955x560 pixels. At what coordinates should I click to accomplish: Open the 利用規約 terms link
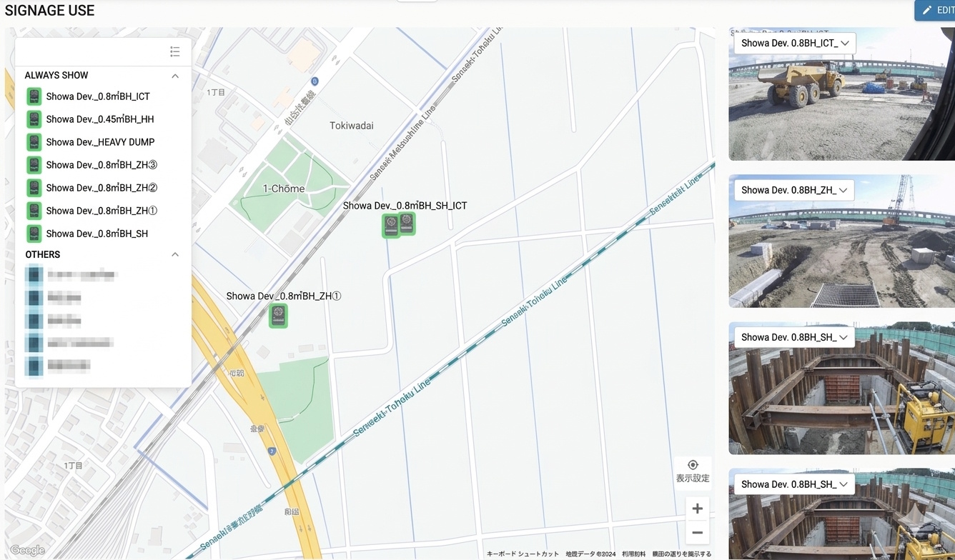tap(633, 554)
